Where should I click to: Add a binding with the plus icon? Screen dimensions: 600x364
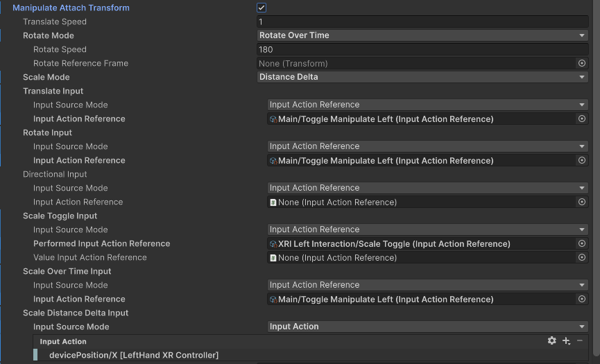[x=566, y=340]
